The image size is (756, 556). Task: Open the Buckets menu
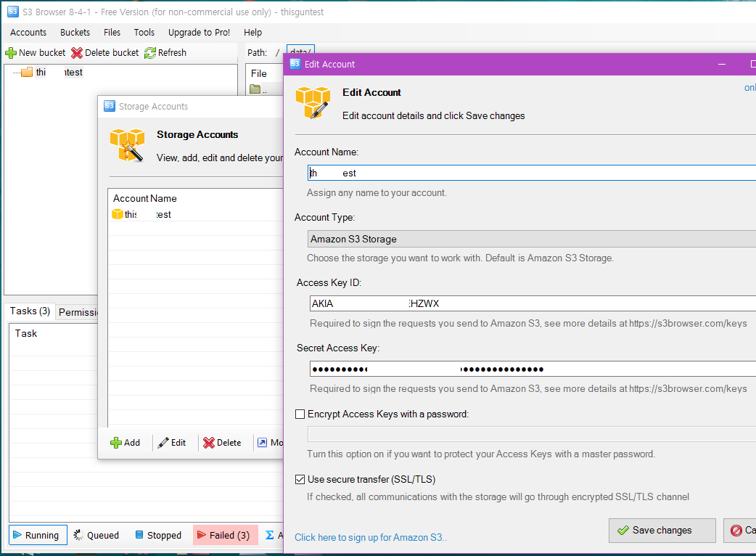(75, 33)
